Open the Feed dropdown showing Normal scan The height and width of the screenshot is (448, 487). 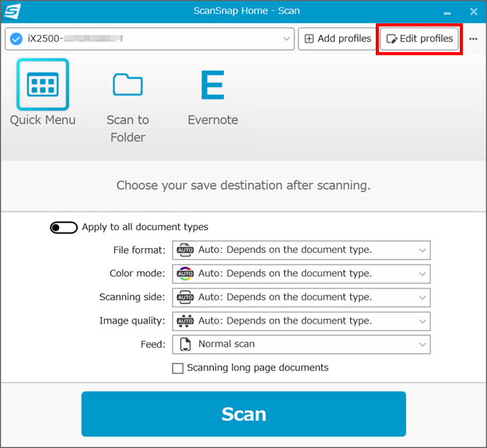coord(301,345)
